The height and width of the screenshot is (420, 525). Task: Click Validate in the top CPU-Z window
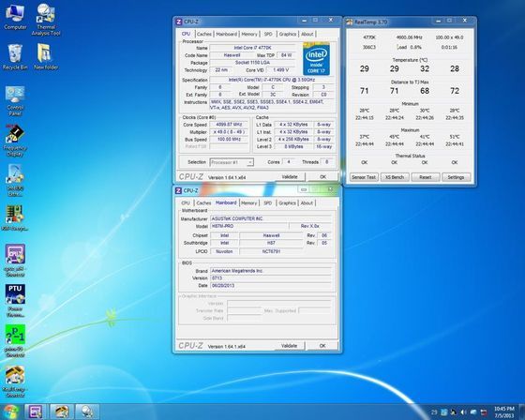(x=290, y=177)
